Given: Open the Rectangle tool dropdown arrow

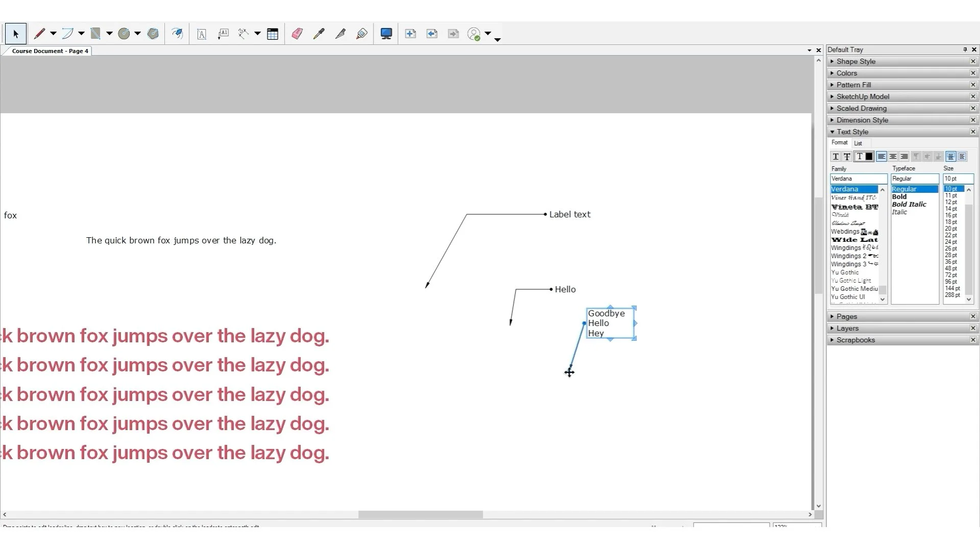Looking at the screenshot, I should (108, 34).
